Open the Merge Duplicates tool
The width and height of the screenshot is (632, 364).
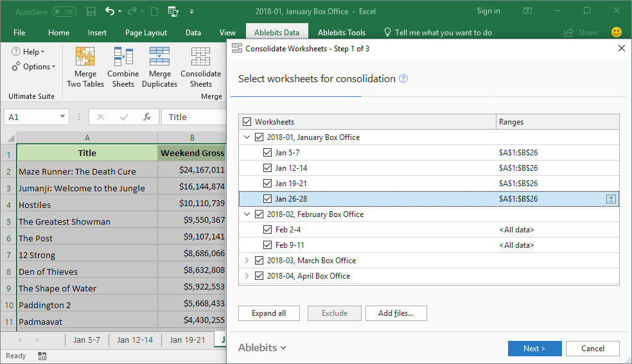coord(160,67)
